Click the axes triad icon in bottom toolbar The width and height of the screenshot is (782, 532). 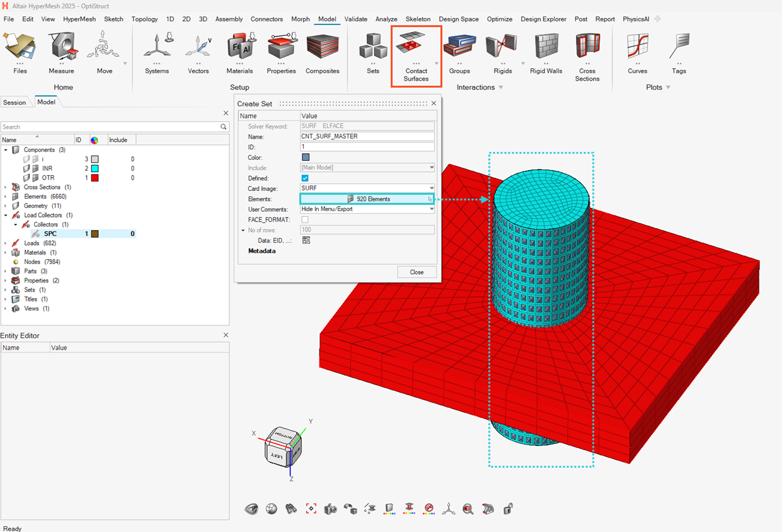coord(448,508)
